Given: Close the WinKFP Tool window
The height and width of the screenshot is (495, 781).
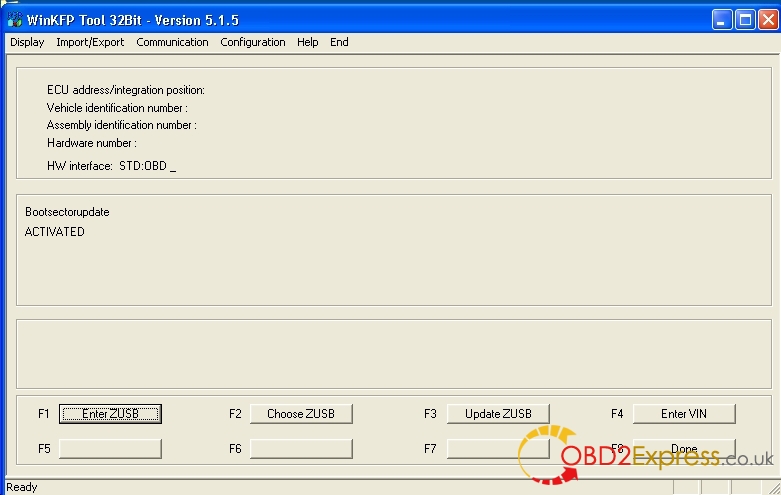Looking at the screenshot, I should click(766, 20).
